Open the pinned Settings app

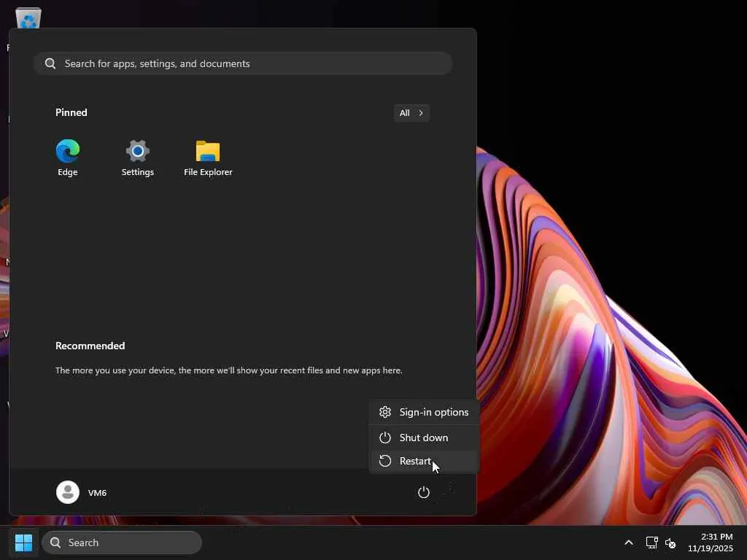click(x=138, y=158)
